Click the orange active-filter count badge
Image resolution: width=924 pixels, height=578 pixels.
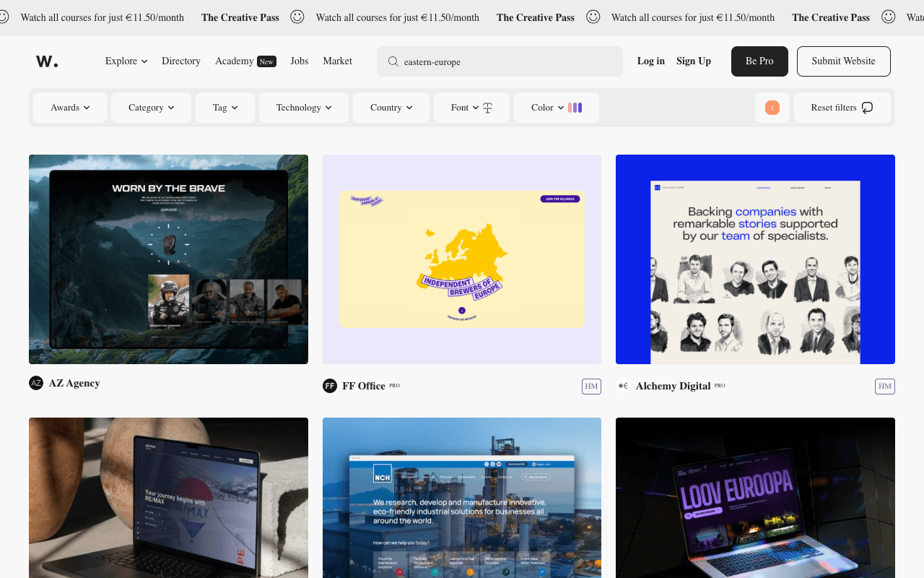772,108
